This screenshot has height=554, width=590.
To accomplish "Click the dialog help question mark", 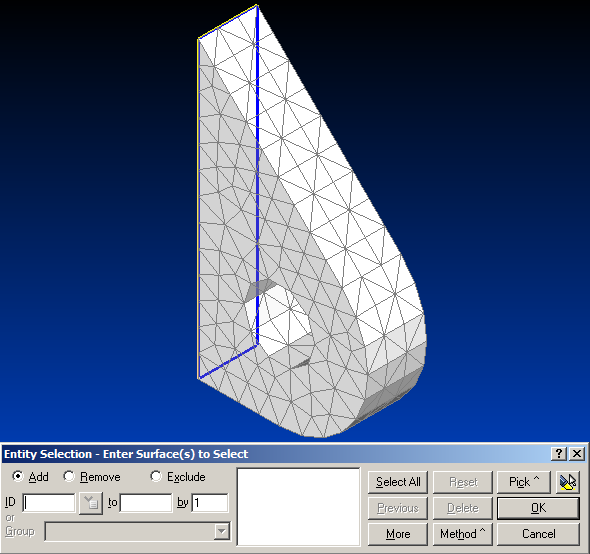I will pos(559,454).
